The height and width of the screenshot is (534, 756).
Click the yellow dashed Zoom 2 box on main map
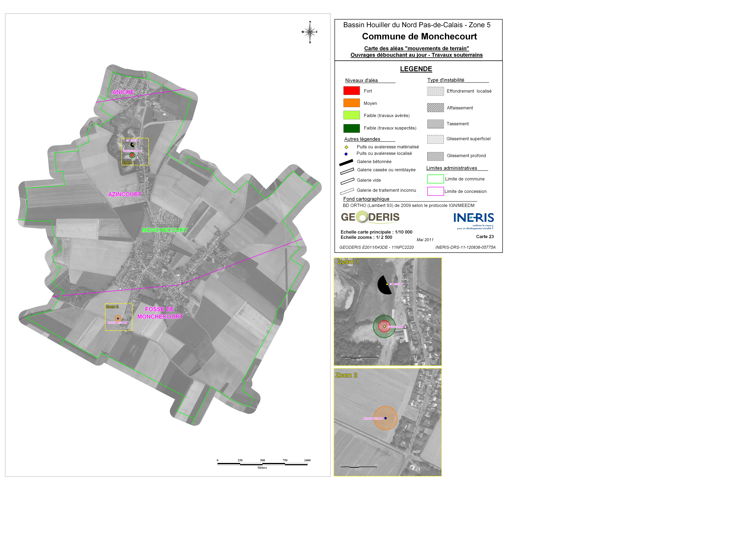tap(119, 317)
